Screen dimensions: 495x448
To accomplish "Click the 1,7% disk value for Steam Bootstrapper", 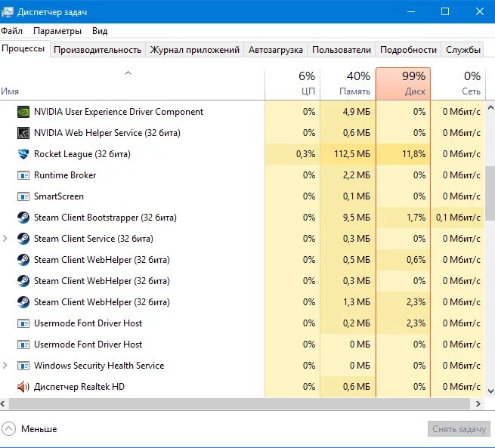I will [x=416, y=218].
